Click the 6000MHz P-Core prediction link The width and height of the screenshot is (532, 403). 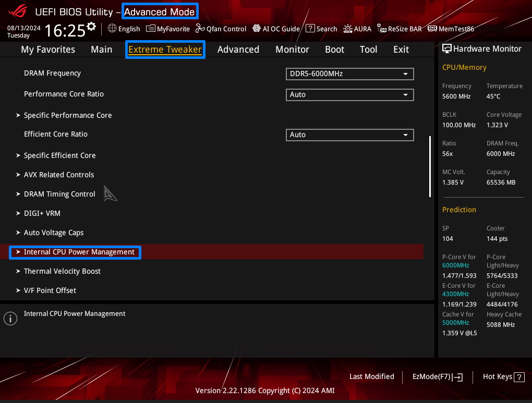tap(455, 265)
